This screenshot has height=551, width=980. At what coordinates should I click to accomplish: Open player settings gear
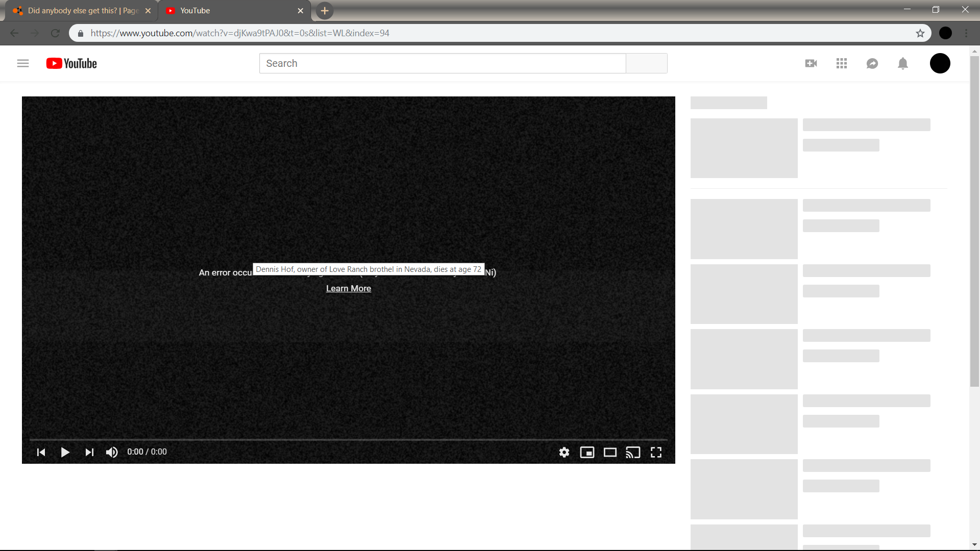point(564,453)
